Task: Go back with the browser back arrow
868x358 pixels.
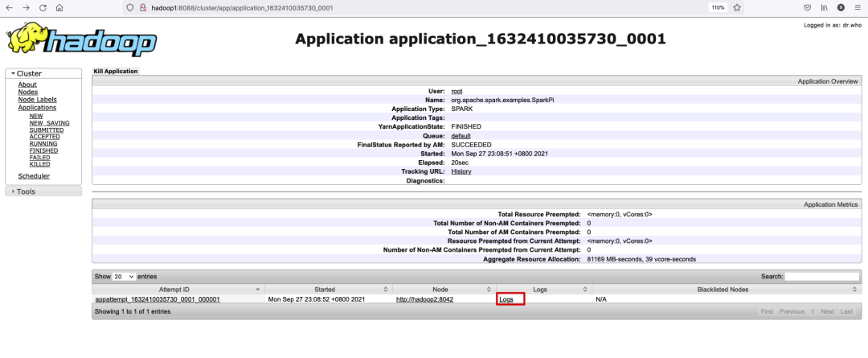Action: click(x=10, y=8)
